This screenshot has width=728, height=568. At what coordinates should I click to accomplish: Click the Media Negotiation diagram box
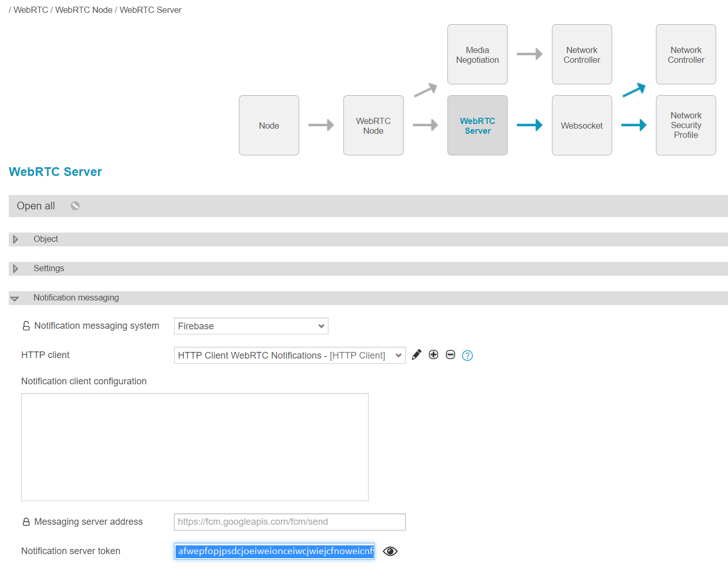[477, 55]
